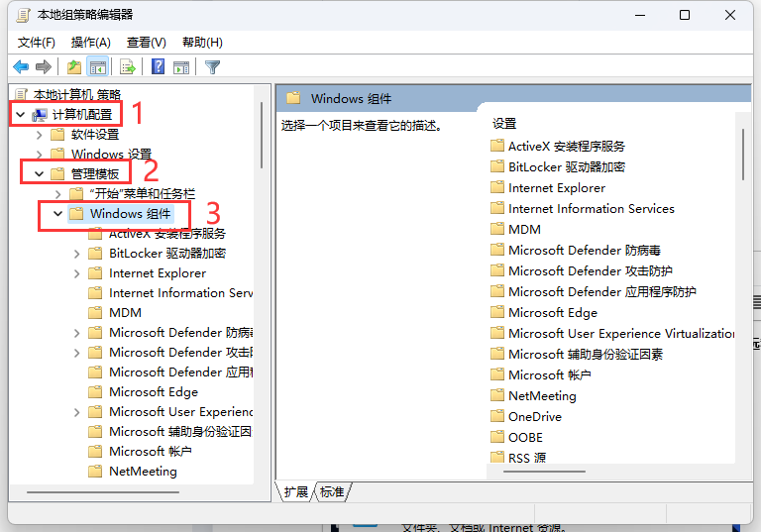The width and height of the screenshot is (761, 532).
Task: Open Help with the question mark icon
Action: click(x=158, y=67)
